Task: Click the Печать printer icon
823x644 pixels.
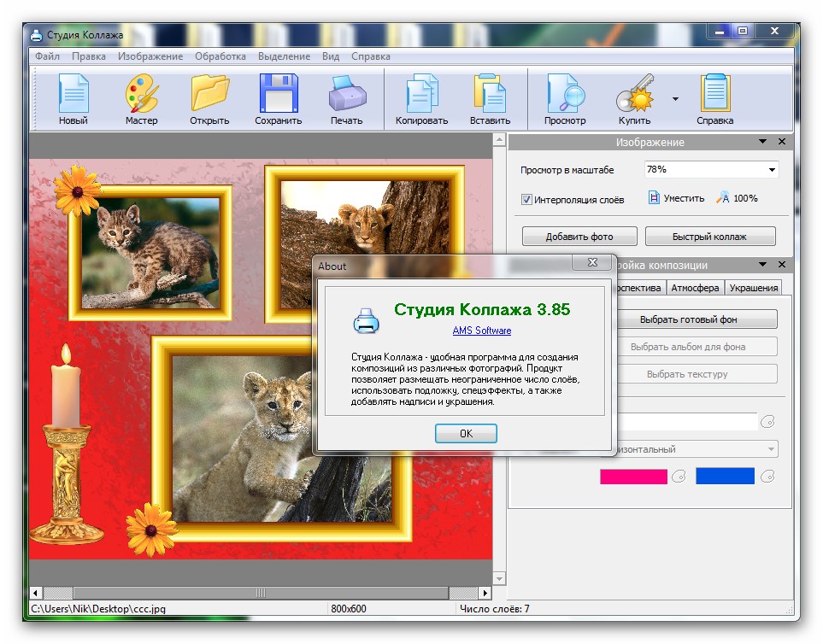Action: point(347,93)
